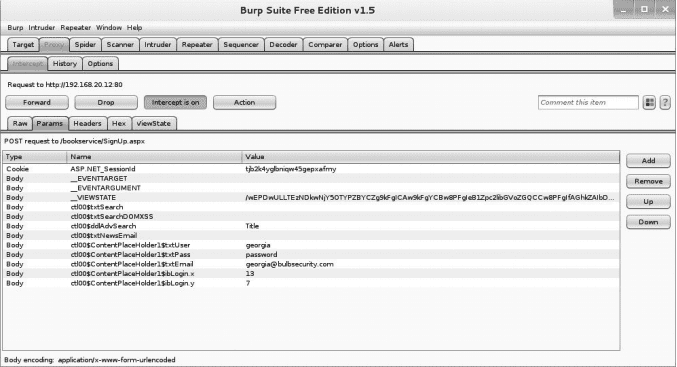Switch to the Decoder tab
677x367 pixels.
coord(283,44)
